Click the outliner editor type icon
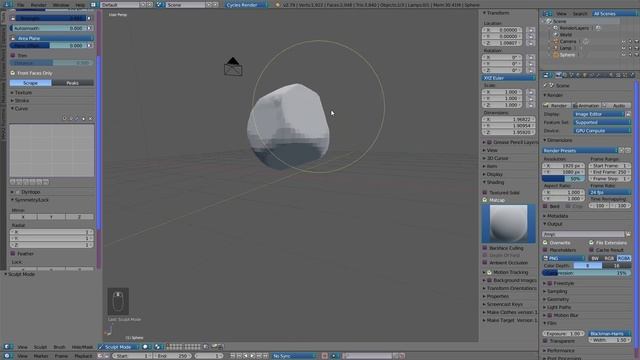The image size is (640, 360). tap(547, 13)
